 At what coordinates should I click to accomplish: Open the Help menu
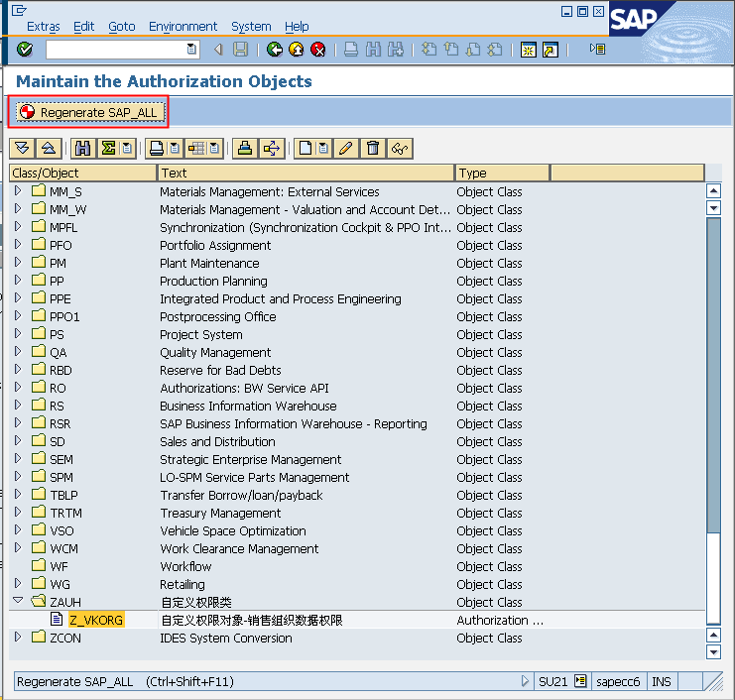coord(297,26)
